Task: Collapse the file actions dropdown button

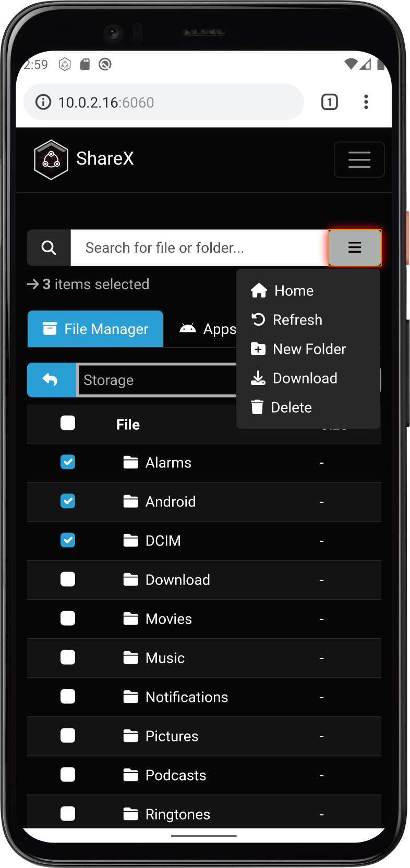Action: click(355, 247)
